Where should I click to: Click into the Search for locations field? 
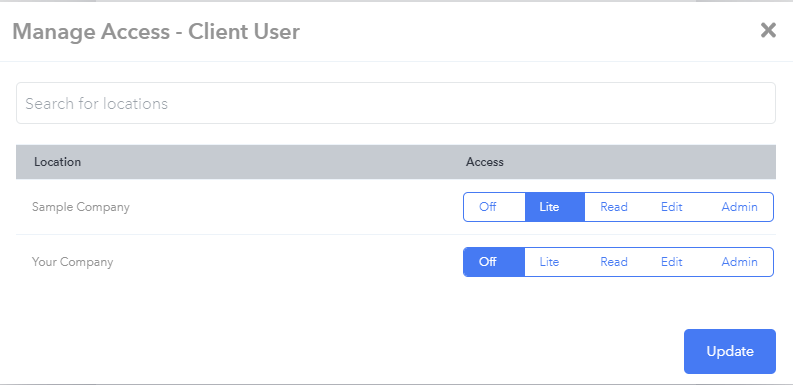pos(395,103)
